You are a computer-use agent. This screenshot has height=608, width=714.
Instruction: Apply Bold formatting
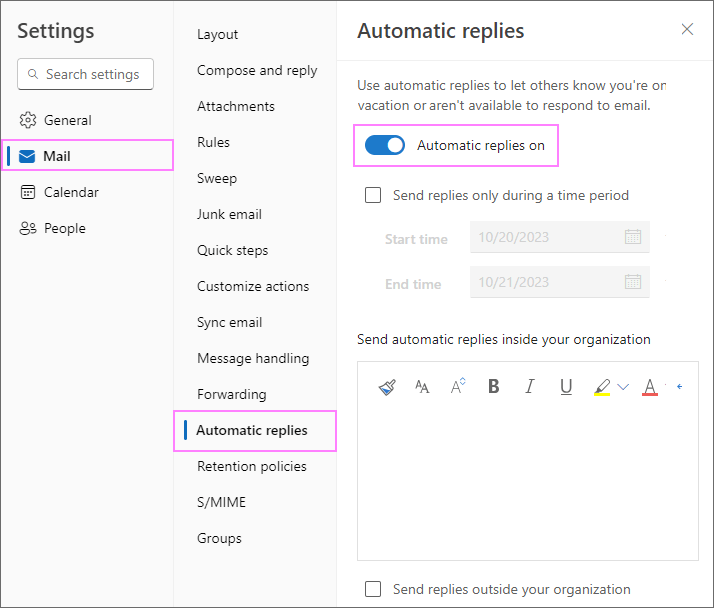tap(493, 387)
